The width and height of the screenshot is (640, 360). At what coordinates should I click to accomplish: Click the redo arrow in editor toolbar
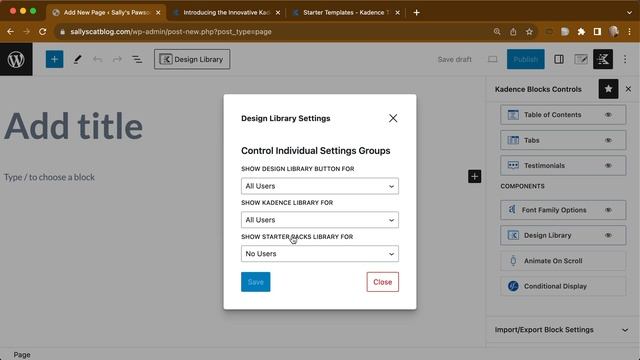pos(117,60)
